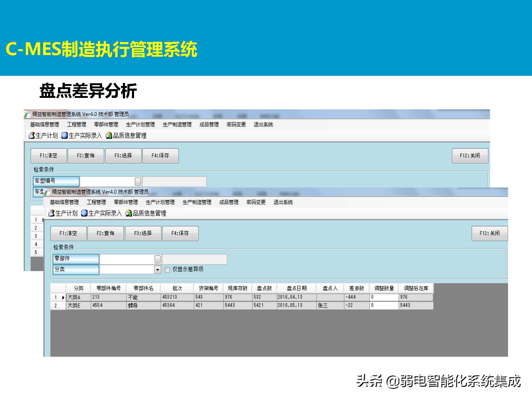Select row header 1 in results grid

pos(58,297)
